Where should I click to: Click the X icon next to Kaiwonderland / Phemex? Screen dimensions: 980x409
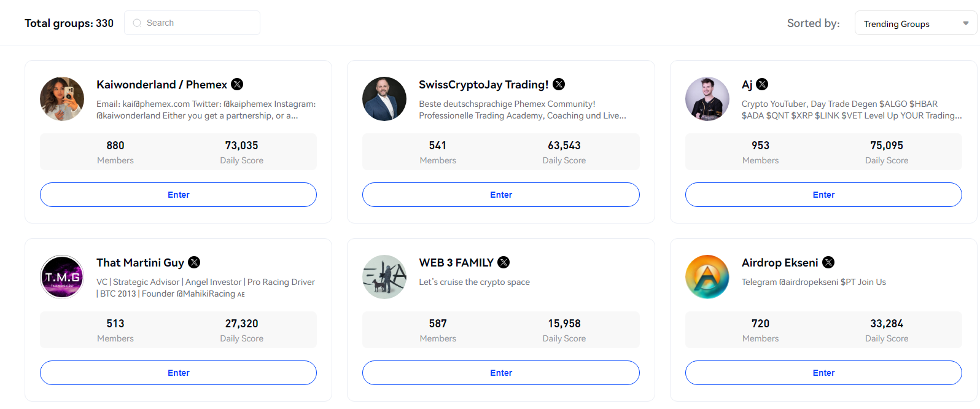(236, 84)
